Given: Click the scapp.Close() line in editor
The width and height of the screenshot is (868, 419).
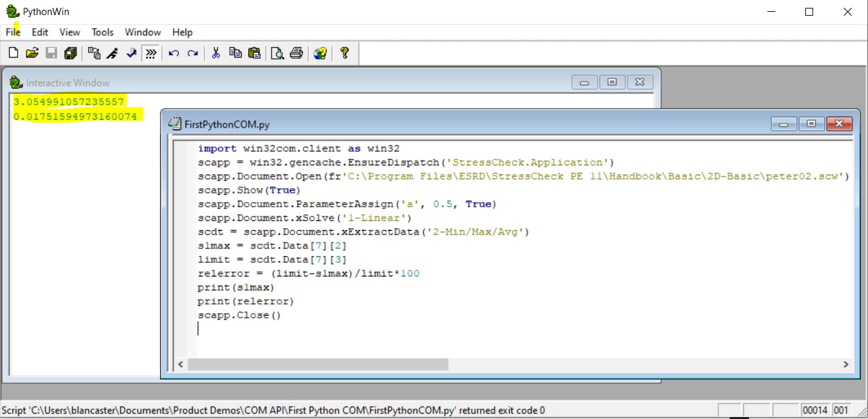Looking at the screenshot, I should [x=239, y=315].
